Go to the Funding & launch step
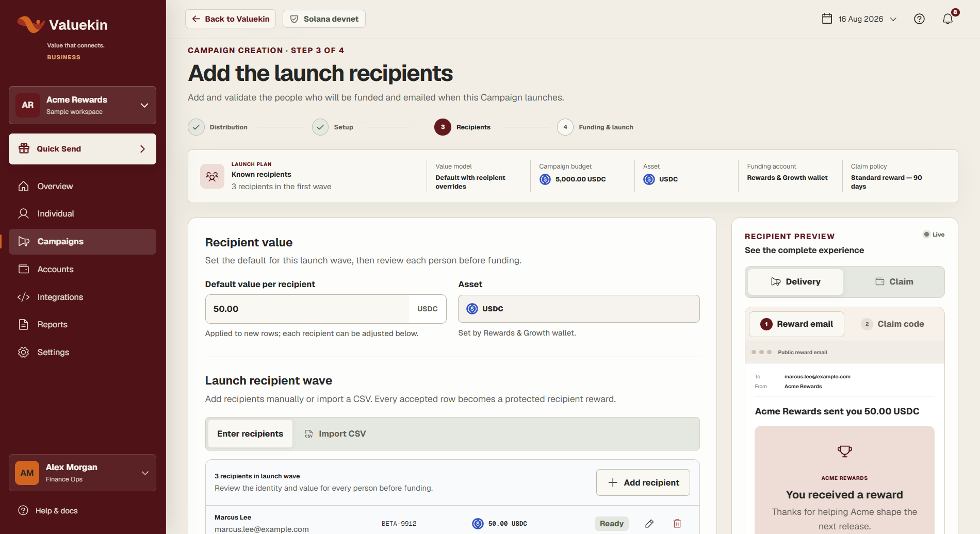 pos(595,127)
